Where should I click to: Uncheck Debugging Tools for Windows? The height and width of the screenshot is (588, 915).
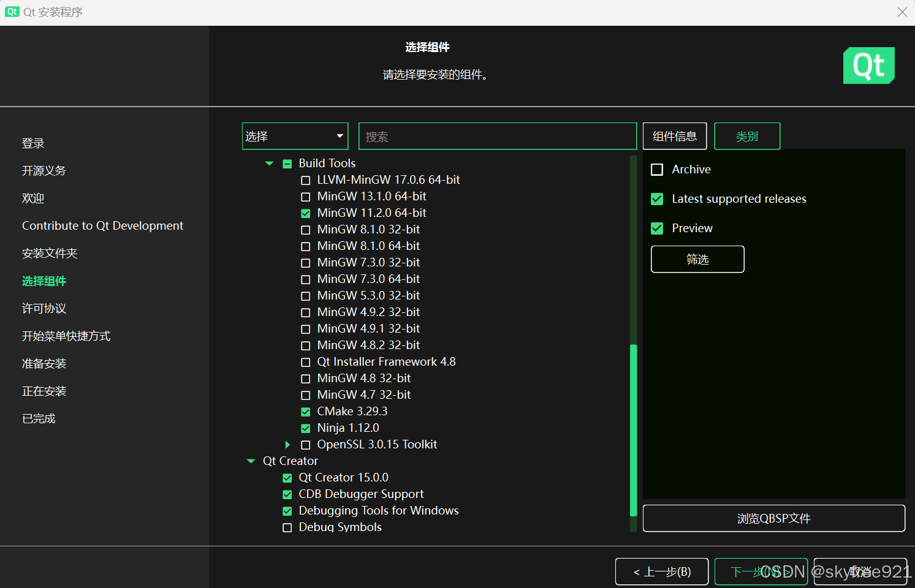[287, 511]
